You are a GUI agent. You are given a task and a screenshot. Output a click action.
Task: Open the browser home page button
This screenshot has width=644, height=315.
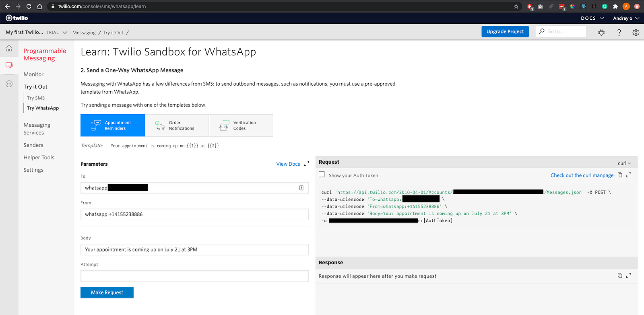tap(39, 6)
